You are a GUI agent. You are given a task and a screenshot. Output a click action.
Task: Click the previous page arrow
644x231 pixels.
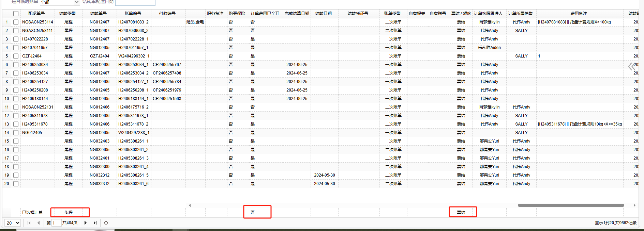tap(39, 223)
